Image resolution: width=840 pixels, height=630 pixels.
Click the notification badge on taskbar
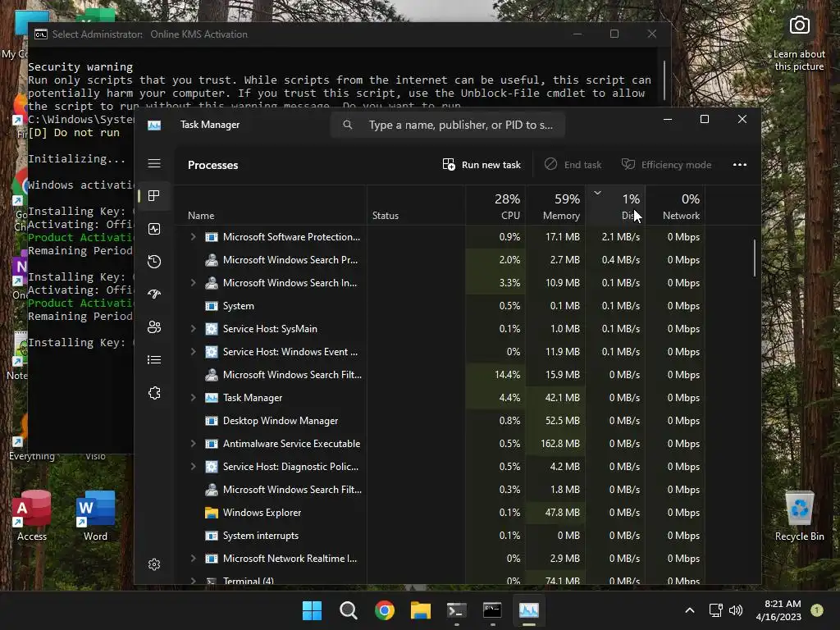817,609
